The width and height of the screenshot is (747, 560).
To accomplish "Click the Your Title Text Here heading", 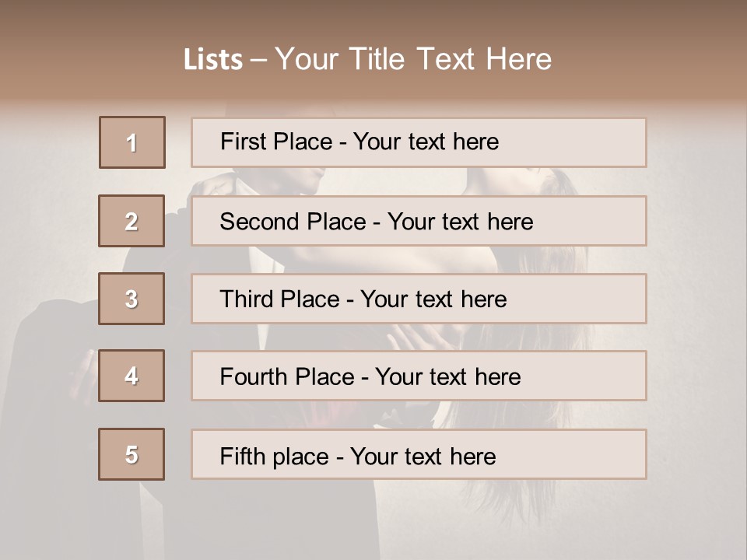I will pyautogui.click(x=413, y=59).
